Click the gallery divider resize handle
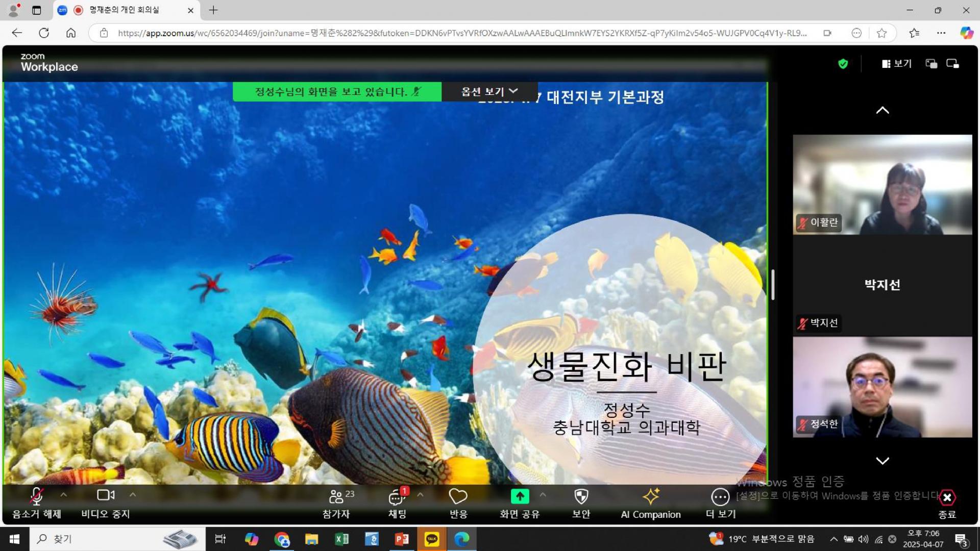Viewport: 980px width, 551px height. 773,285
